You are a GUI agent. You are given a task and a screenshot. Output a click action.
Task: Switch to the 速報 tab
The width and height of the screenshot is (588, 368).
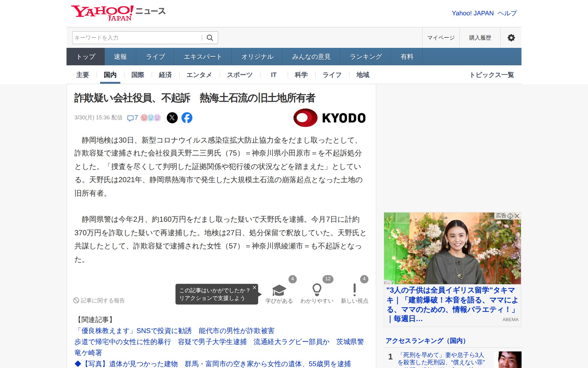click(120, 57)
